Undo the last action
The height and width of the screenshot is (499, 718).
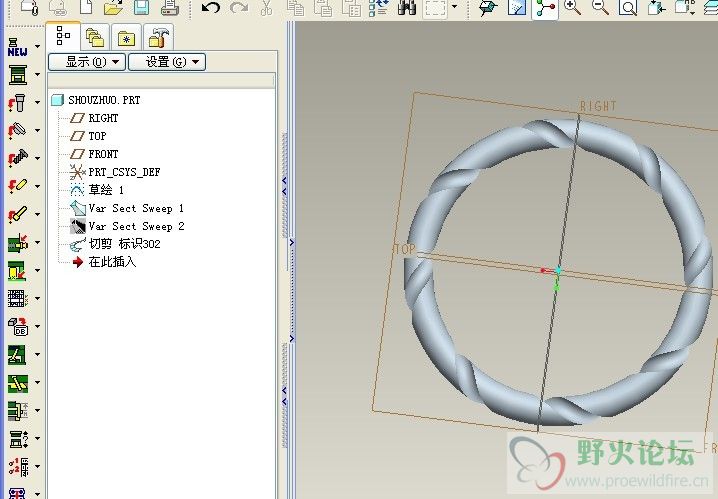pos(210,7)
